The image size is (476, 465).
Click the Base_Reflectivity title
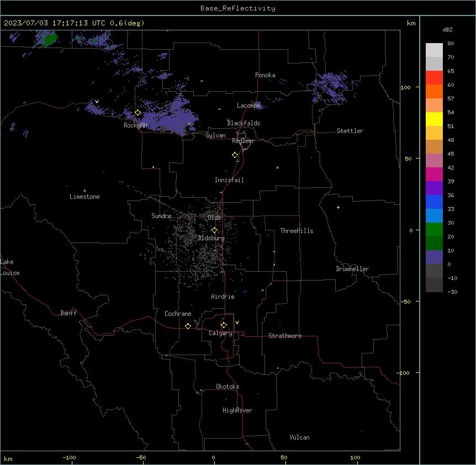(x=238, y=8)
